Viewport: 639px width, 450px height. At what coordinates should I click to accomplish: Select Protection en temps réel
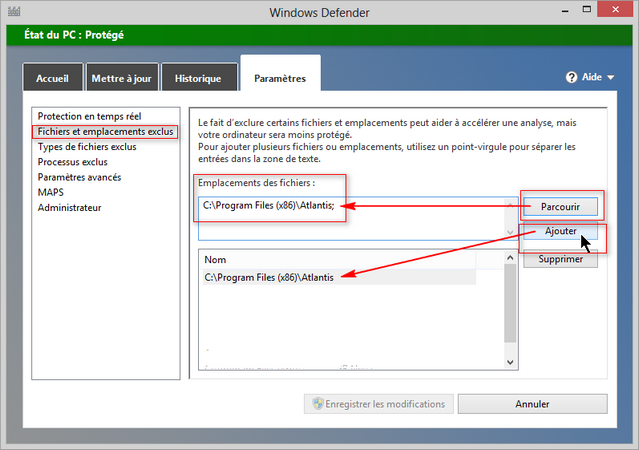coord(89,116)
